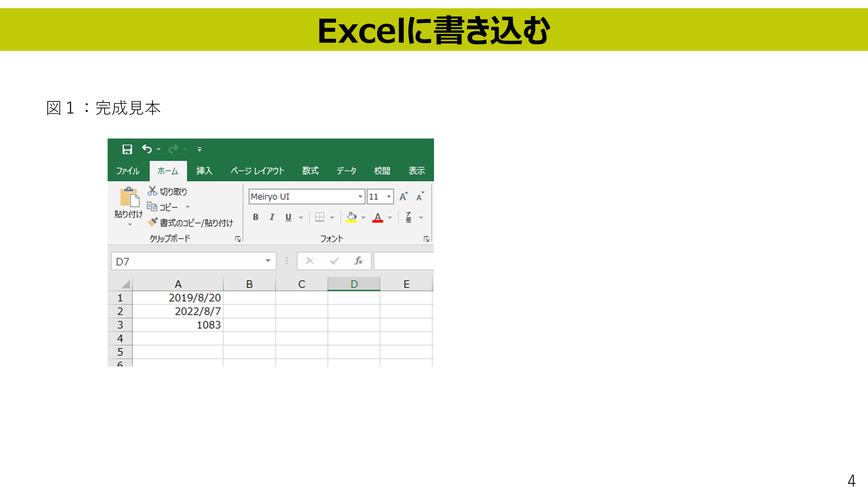Click the Insert Function fx icon
Viewport: 868px width, 502px height.
pyautogui.click(x=358, y=261)
